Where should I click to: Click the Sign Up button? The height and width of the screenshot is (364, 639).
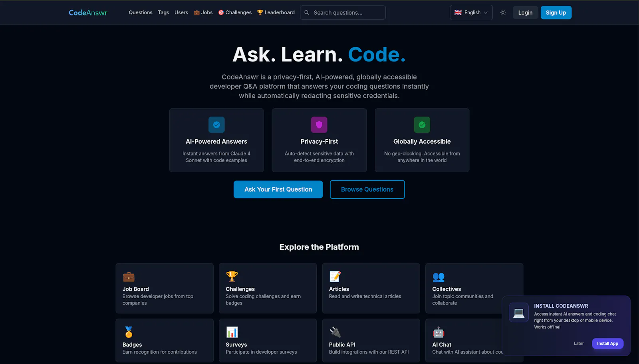[556, 12]
